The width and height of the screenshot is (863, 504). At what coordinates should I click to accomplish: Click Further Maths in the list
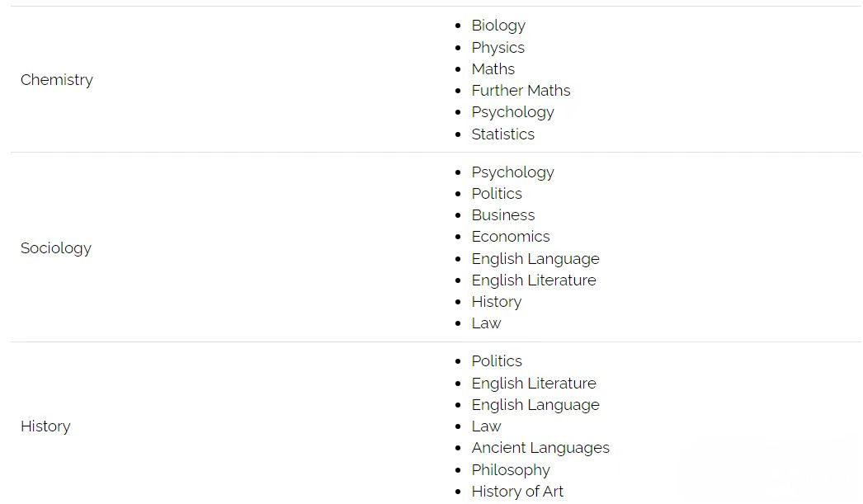tap(521, 90)
